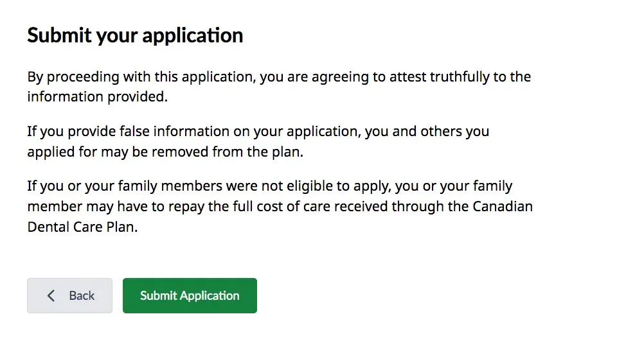
Task: Click the paragraph about repaying cost of care
Action: (279, 207)
